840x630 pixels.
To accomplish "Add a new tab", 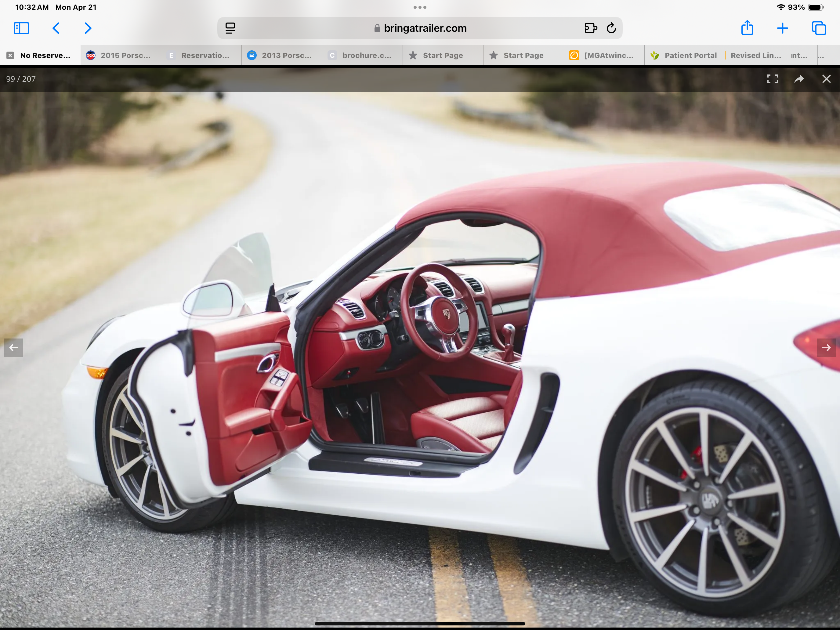I will pyautogui.click(x=782, y=28).
